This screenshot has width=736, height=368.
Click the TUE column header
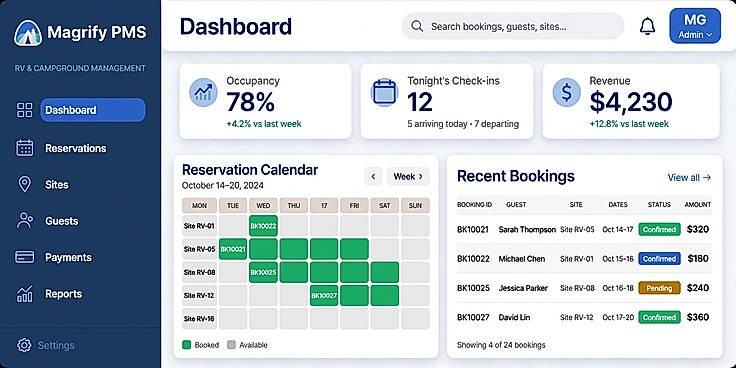point(233,206)
